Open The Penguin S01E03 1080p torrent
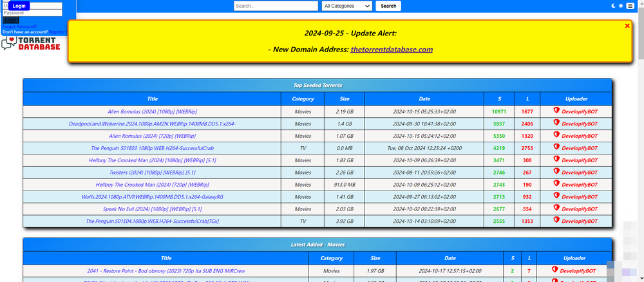Image resolution: width=644 pixels, height=282 pixels. tap(153, 148)
